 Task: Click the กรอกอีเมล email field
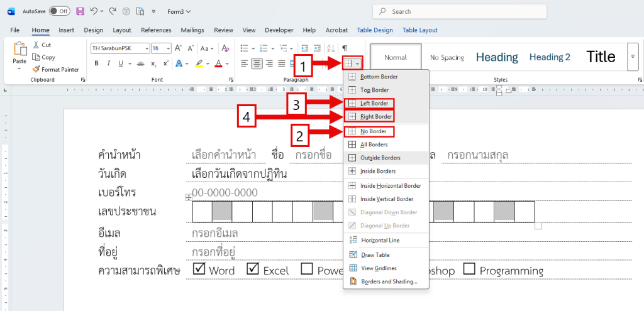(215, 233)
